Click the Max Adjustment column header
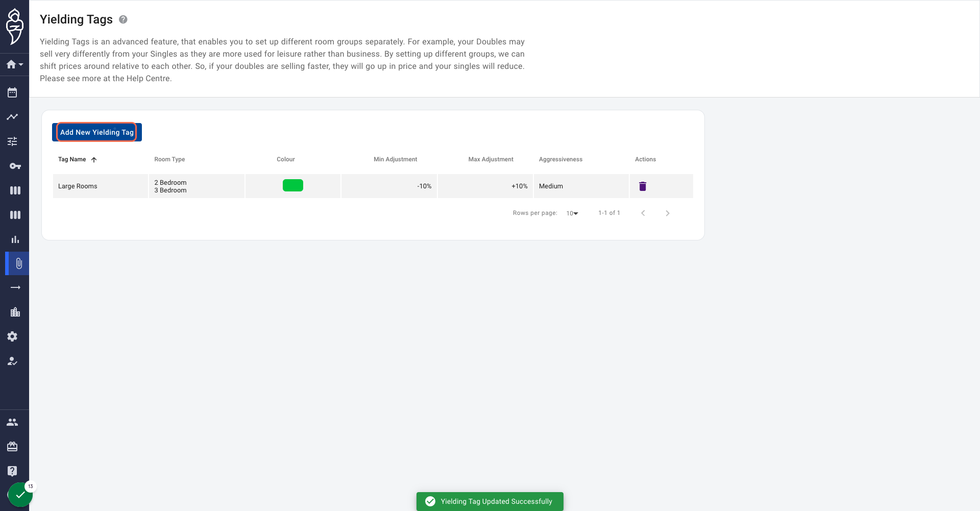The width and height of the screenshot is (980, 511). tap(491, 159)
